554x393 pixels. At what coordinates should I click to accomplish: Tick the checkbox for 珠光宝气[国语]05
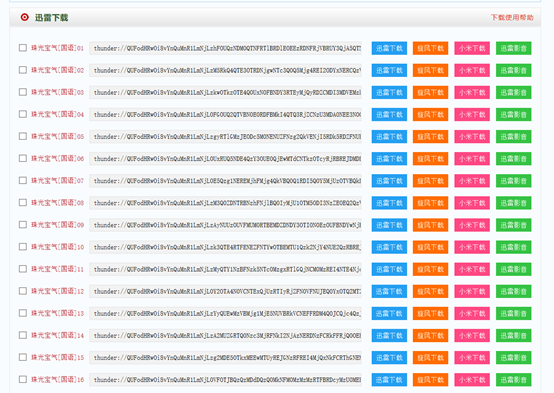(23, 136)
